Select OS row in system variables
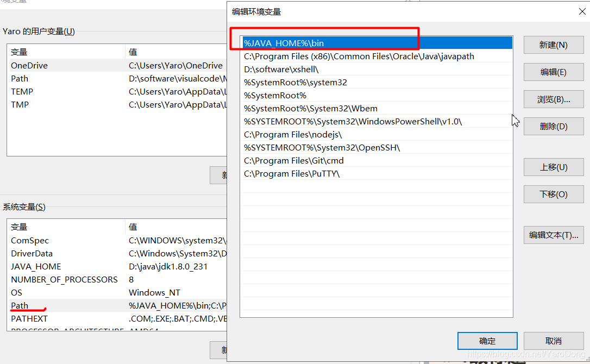 pos(118,292)
